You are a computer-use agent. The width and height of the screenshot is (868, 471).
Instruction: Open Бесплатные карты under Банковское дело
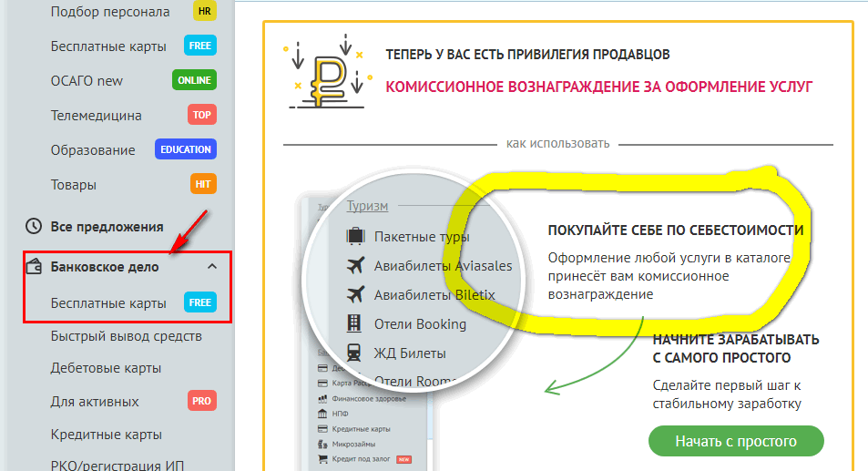pos(108,303)
